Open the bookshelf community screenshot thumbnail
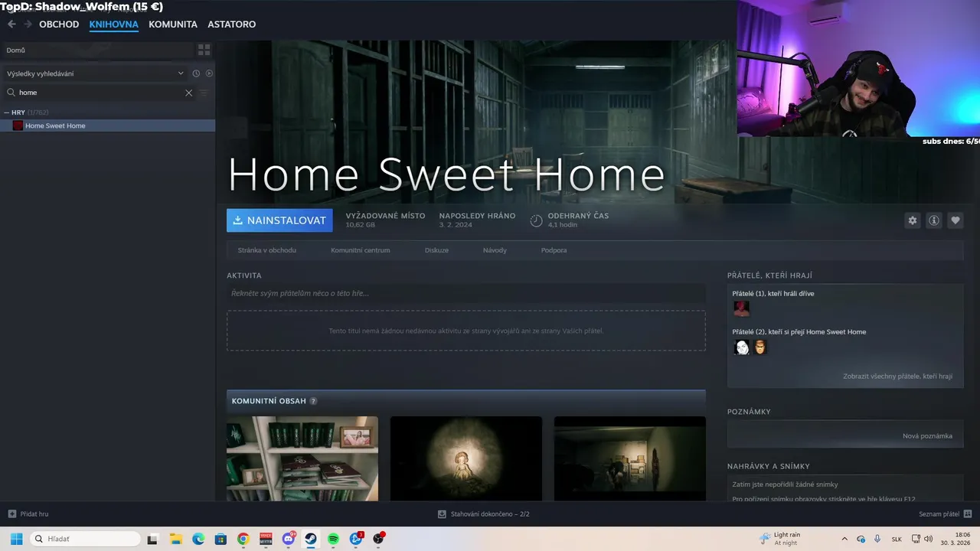The width and height of the screenshot is (980, 551). coord(302,458)
